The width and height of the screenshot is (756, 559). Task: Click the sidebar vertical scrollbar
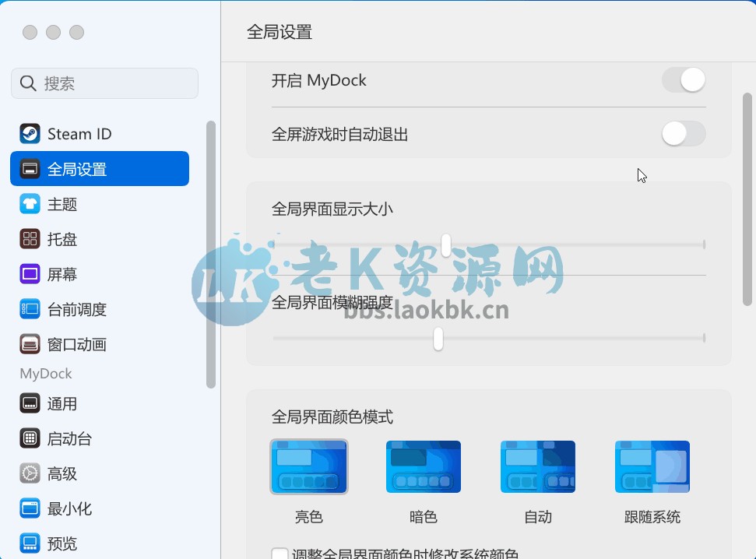point(211,255)
